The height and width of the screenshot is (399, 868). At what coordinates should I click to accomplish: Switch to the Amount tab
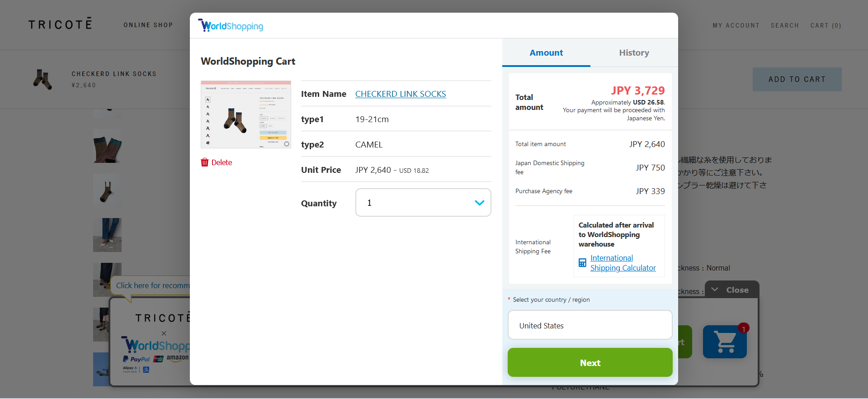click(x=546, y=53)
